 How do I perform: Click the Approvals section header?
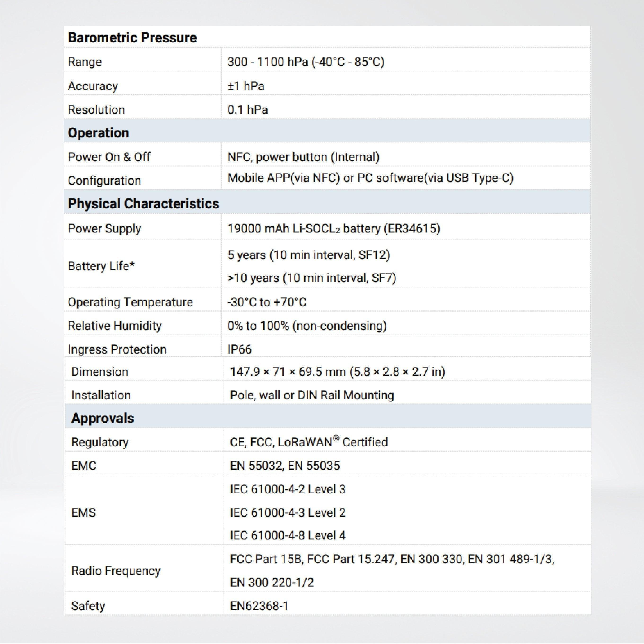(102, 418)
